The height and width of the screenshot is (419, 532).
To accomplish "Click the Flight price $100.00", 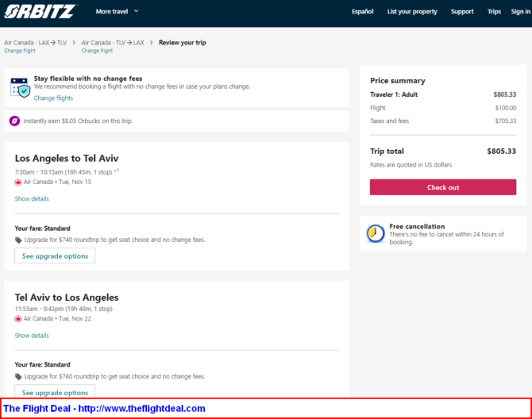I will tap(506, 108).
